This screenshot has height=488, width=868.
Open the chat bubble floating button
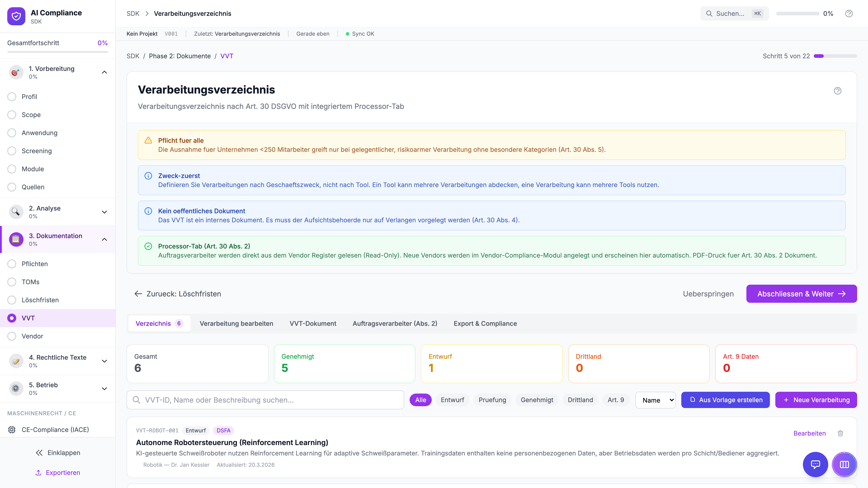815,465
